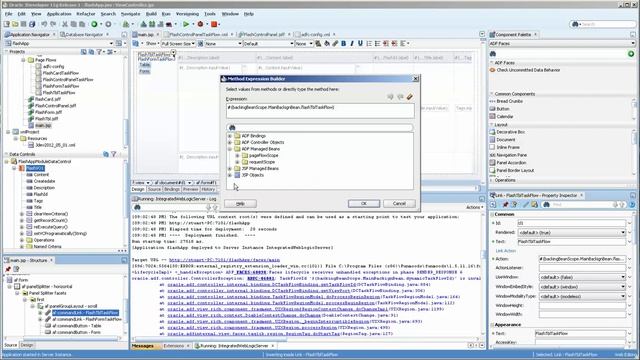The image size is (640, 360).
Task: Open the Refactor menu
Action: 86,14
